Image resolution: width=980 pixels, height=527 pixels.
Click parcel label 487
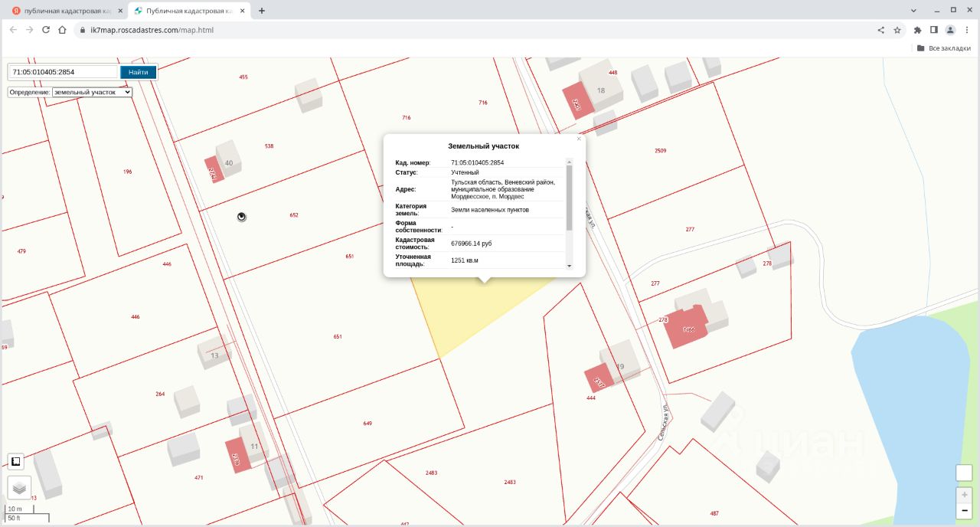click(x=714, y=513)
